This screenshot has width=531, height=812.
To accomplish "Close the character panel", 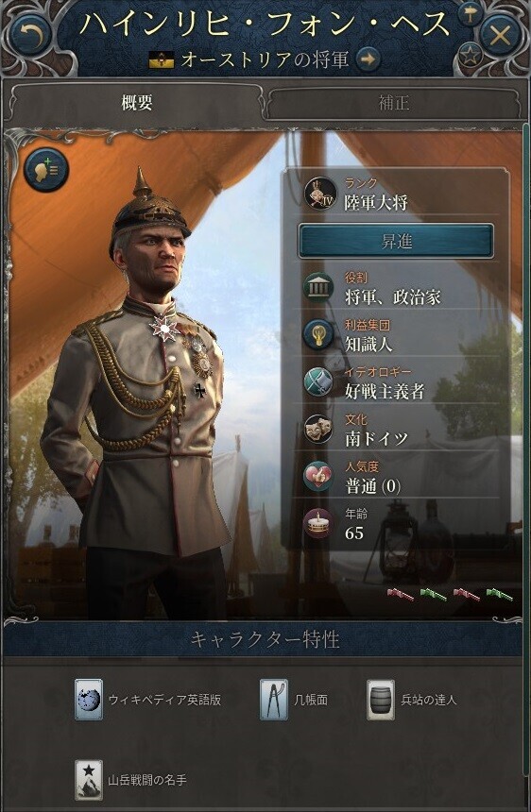I will [x=500, y=36].
